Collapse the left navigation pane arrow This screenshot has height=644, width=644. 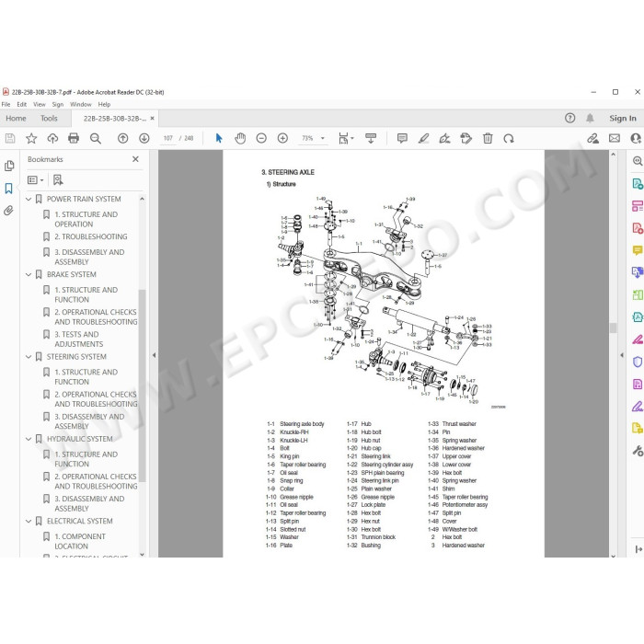click(x=154, y=355)
